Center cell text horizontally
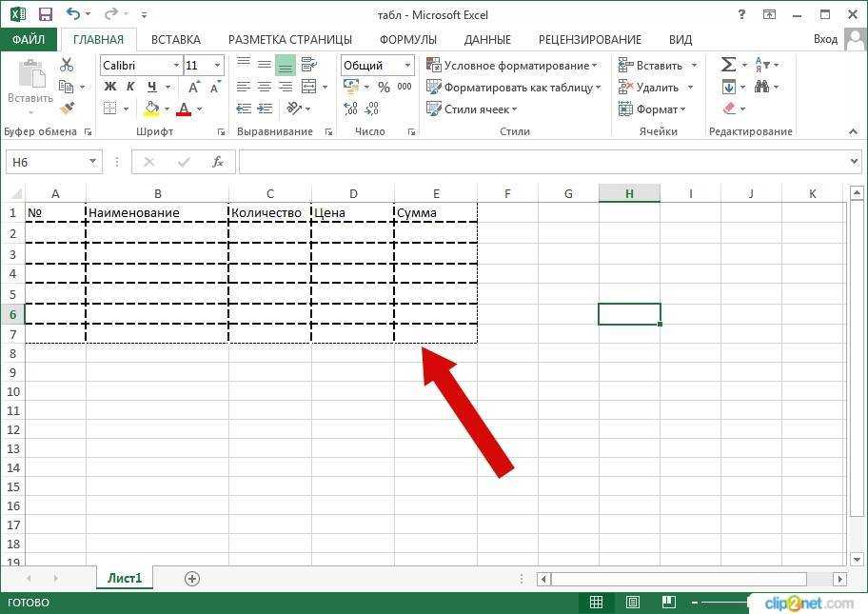The width and height of the screenshot is (868, 614). (x=265, y=87)
